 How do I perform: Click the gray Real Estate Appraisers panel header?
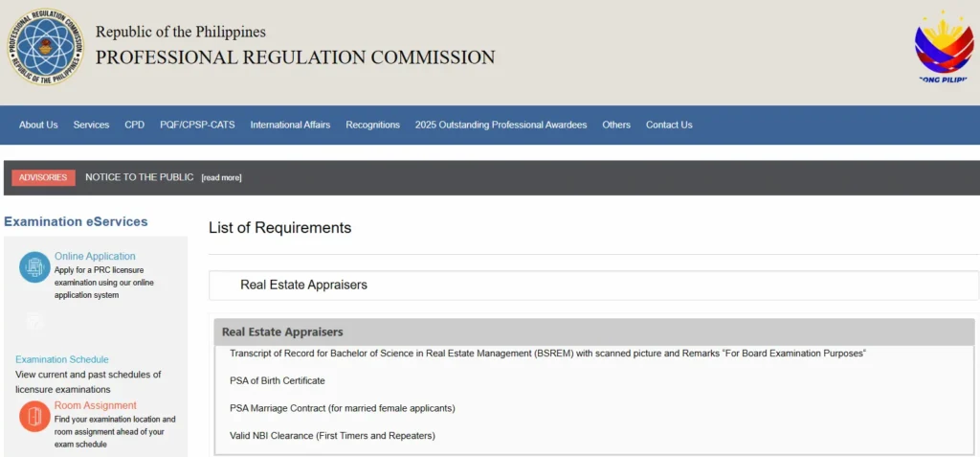[x=593, y=331]
